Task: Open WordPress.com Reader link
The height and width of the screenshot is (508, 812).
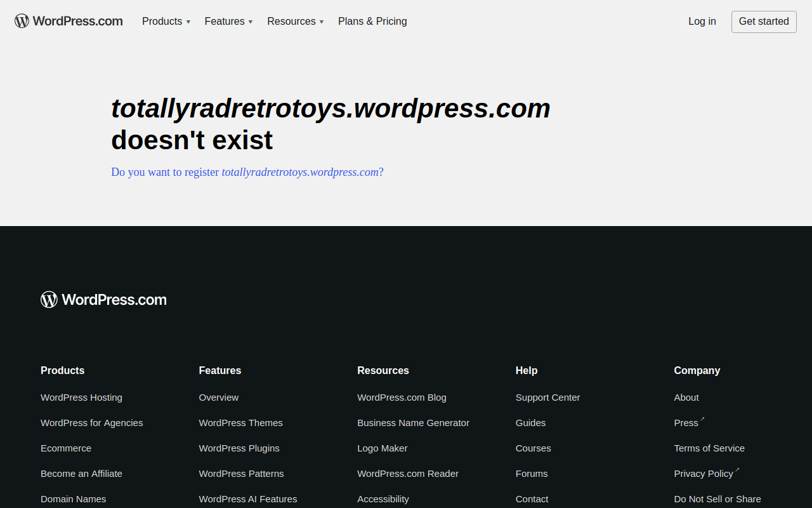Action: pos(408,474)
